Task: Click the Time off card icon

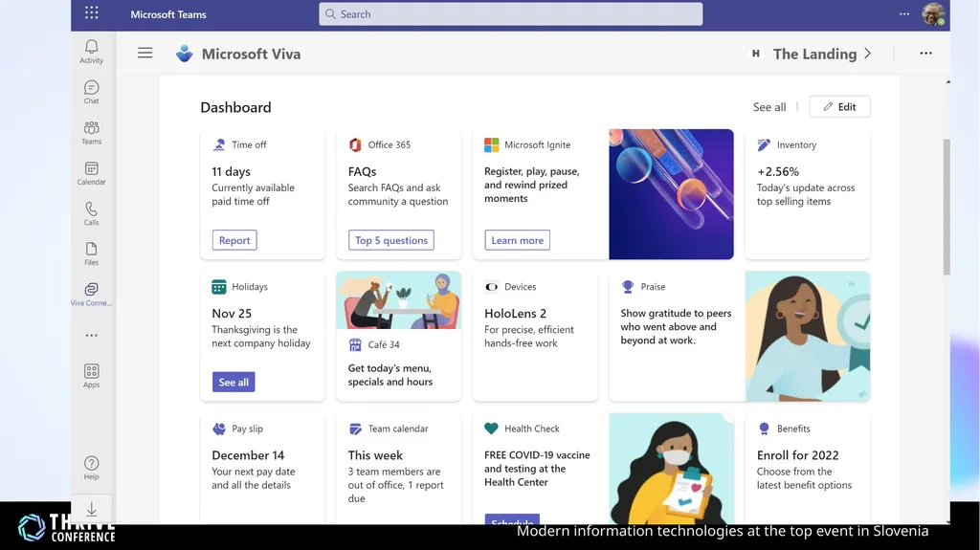Action: 219,145
